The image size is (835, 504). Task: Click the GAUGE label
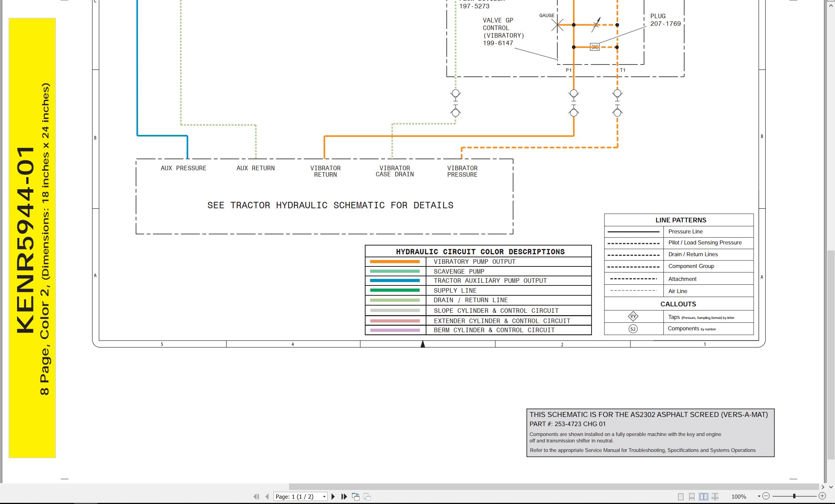click(x=547, y=16)
